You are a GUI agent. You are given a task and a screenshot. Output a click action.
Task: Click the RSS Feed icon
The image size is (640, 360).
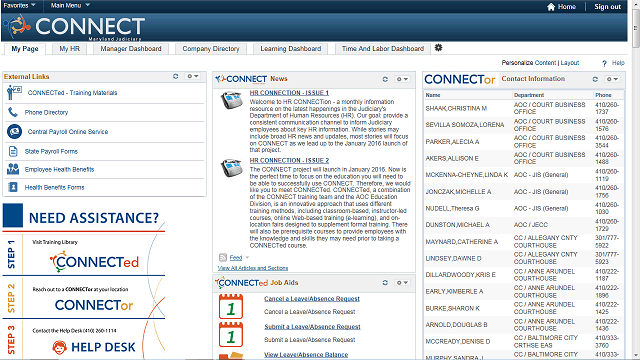coord(223,258)
